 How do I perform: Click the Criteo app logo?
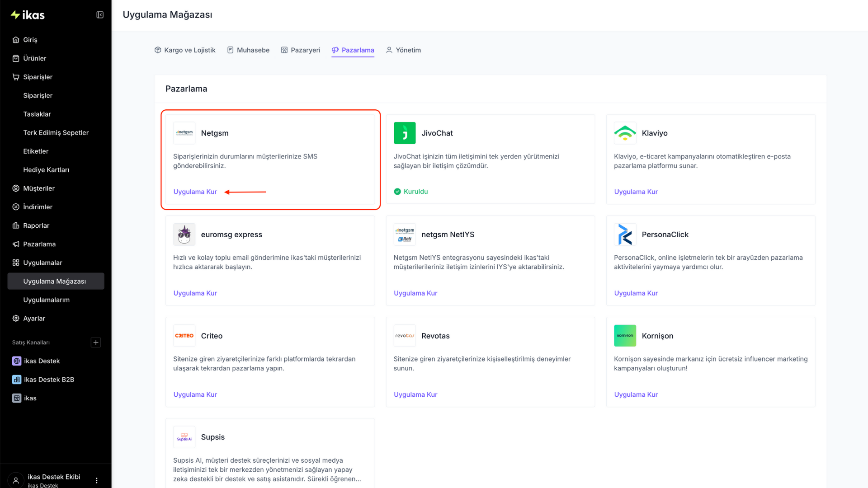184,335
